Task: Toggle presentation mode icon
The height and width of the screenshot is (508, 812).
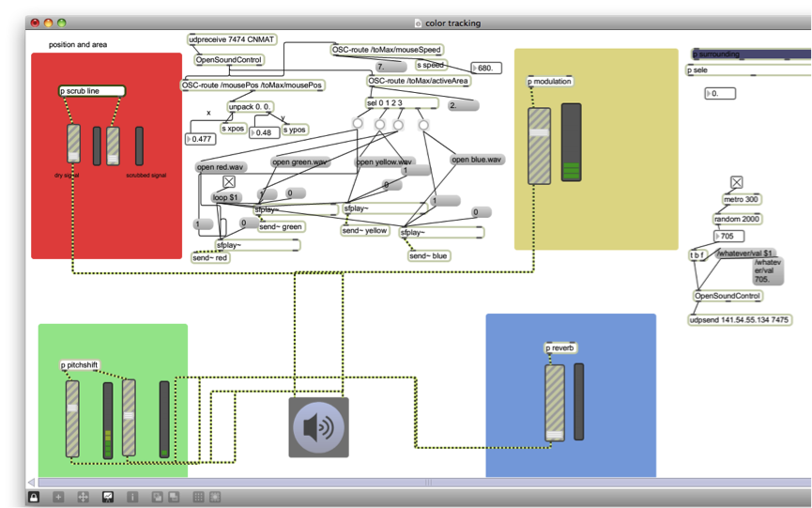Action: pos(108,497)
